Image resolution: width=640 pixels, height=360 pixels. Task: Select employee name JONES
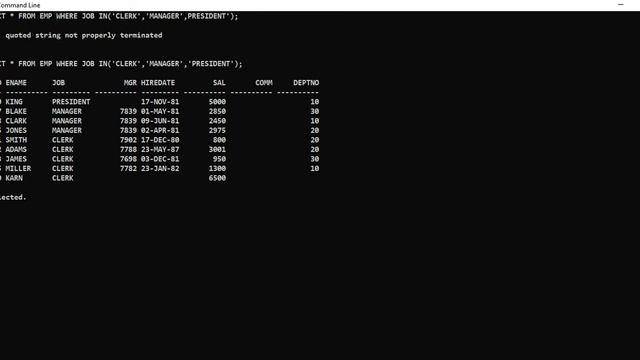coord(16,131)
